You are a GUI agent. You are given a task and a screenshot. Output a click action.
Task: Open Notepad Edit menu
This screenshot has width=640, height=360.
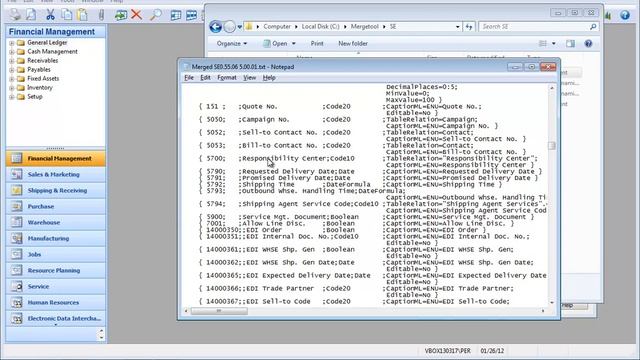coord(205,78)
